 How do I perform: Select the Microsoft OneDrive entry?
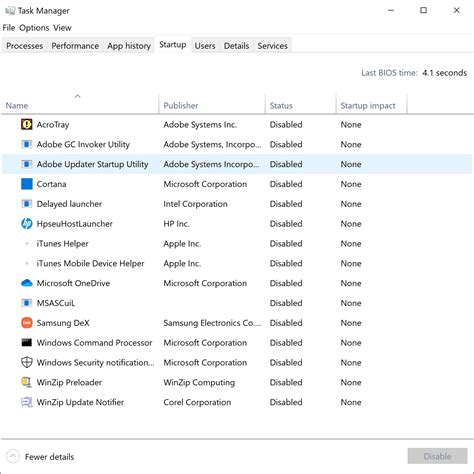click(x=73, y=283)
